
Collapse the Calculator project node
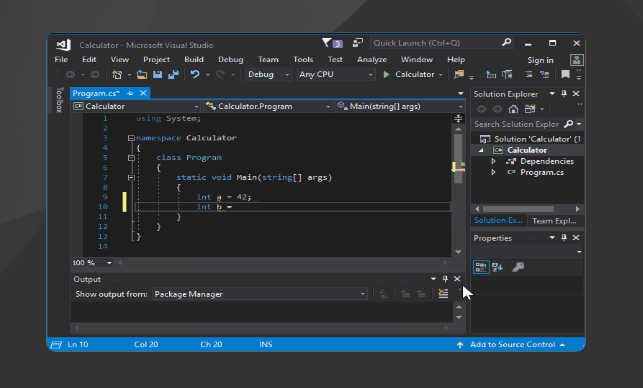point(481,151)
